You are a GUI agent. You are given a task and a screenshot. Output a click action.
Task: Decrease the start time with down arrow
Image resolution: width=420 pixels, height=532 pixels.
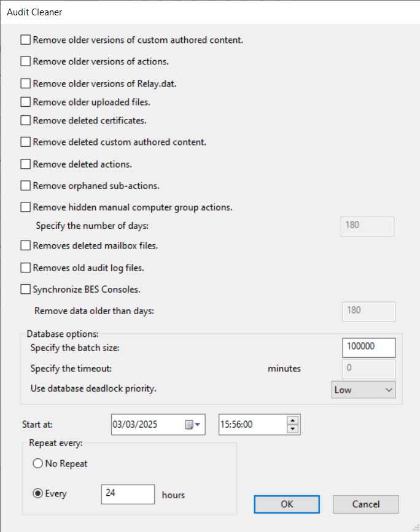point(293,429)
